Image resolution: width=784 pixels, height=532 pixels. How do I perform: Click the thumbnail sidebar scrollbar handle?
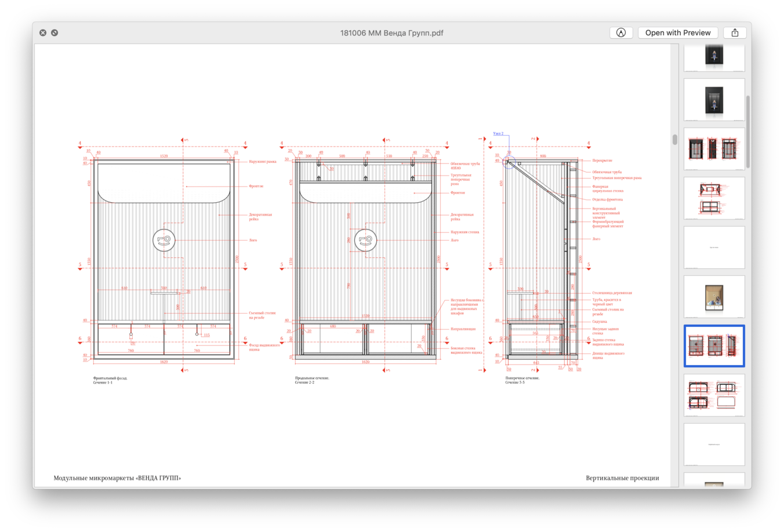point(747,130)
